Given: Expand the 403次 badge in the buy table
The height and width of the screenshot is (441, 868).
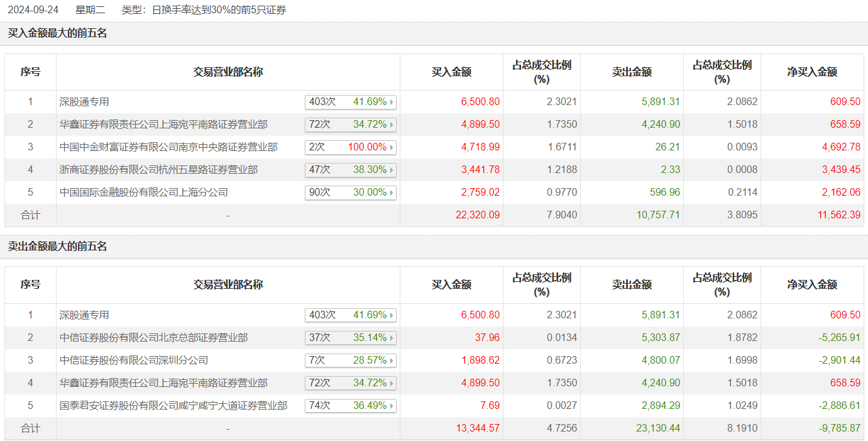Looking at the screenshot, I should pyautogui.click(x=392, y=102).
